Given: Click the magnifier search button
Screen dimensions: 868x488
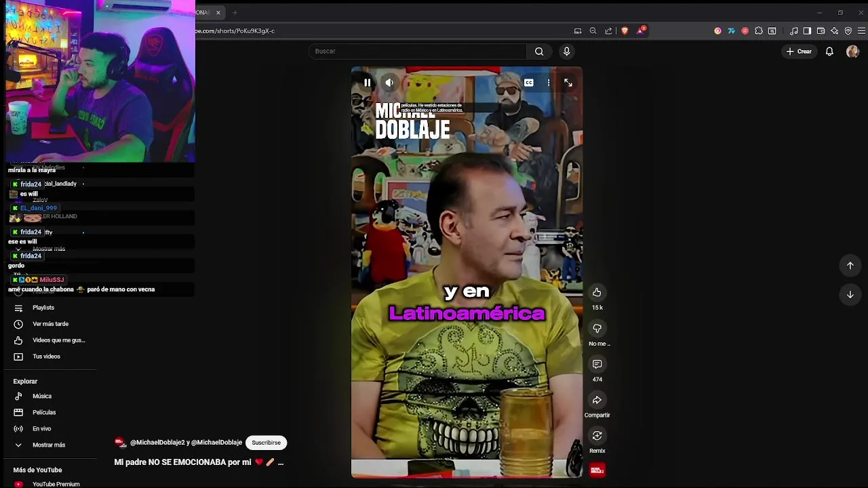Looking at the screenshot, I should (539, 52).
